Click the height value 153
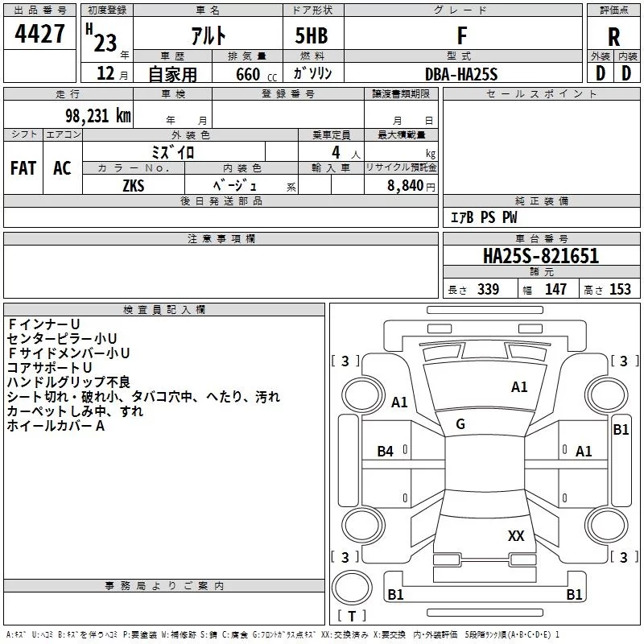 pyautogui.click(x=620, y=289)
